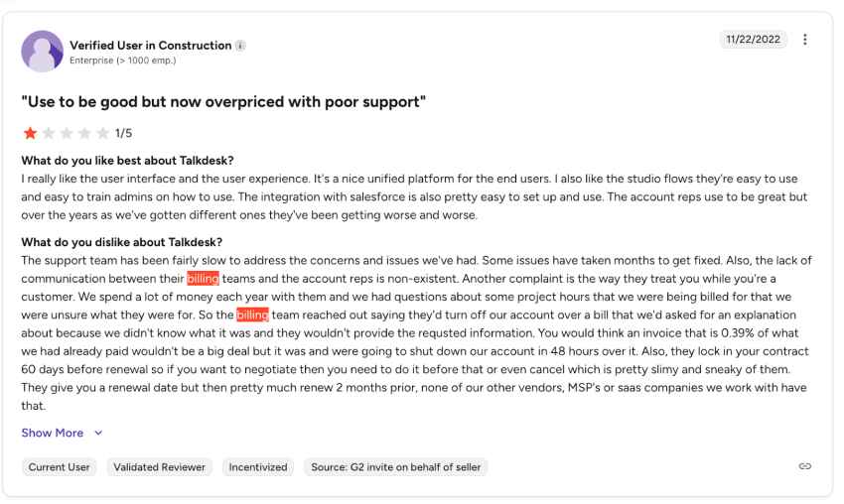
Task: Expand the review with Show More
Action: pos(53,433)
